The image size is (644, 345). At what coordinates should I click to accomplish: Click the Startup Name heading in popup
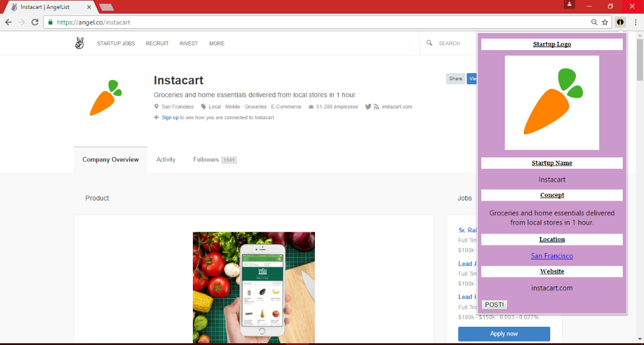point(552,163)
